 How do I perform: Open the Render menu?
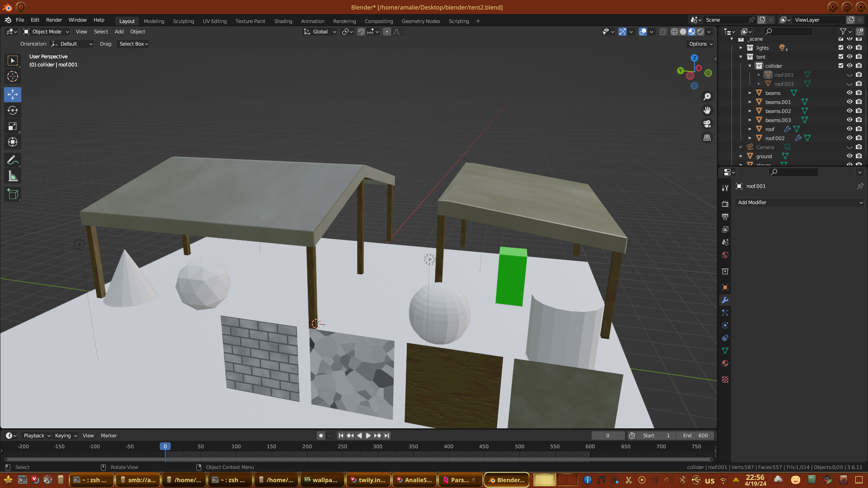(54, 20)
